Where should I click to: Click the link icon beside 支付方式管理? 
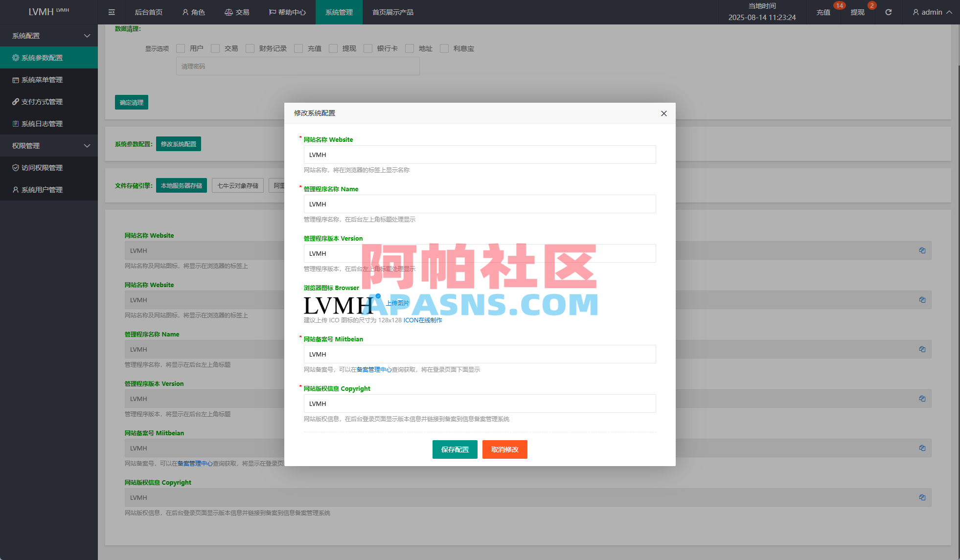[x=15, y=102]
